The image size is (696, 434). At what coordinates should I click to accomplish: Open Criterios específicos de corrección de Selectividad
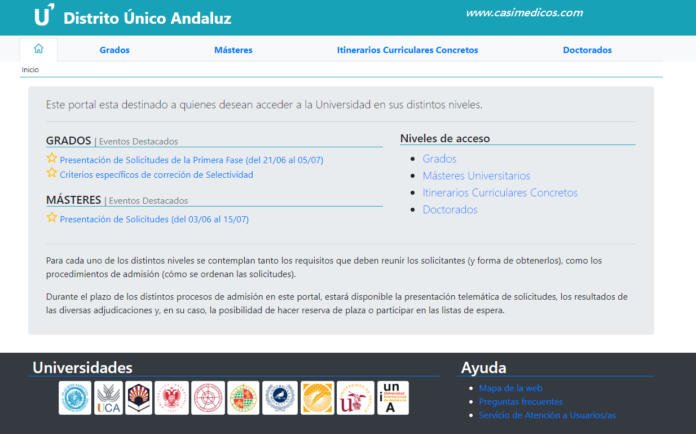[x=156, y=175]
